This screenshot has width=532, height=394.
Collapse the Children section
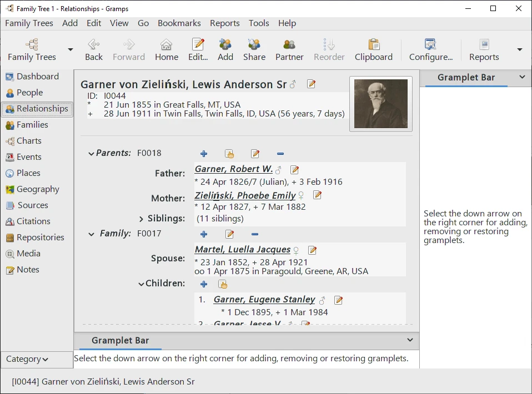tap(140, 284)
